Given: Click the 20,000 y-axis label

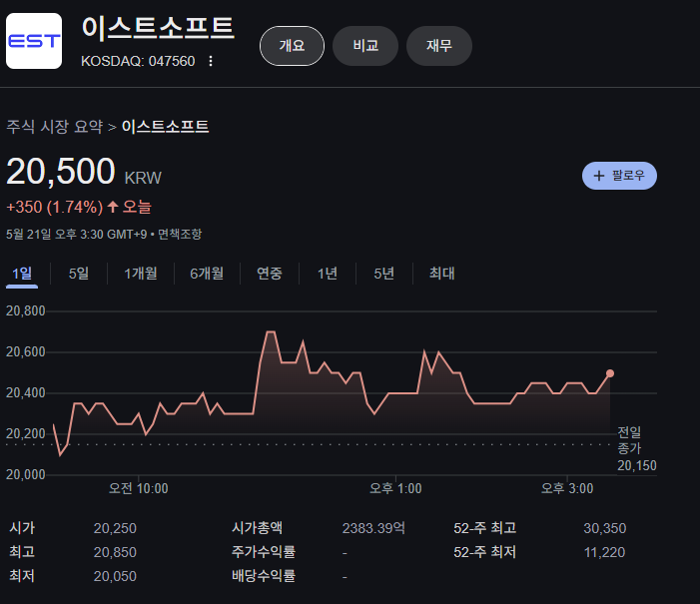Looking at the screenshot, I should pyautogui.click(x=25, y=474).
